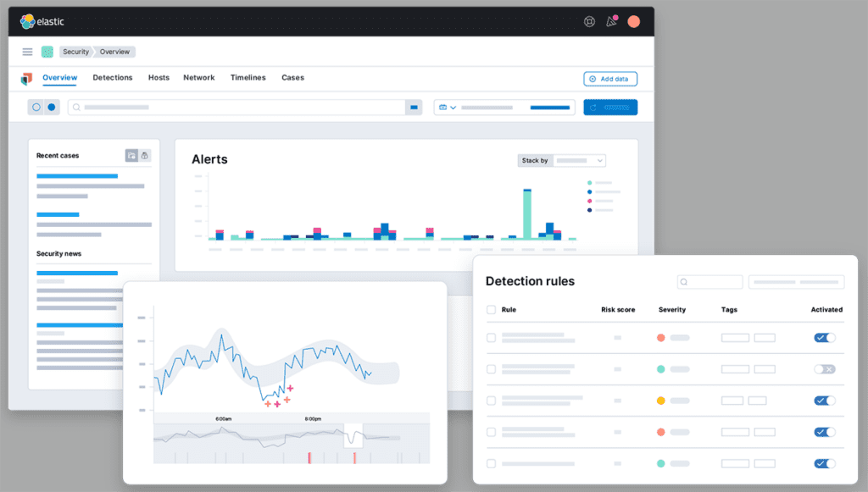The image size is (868, 492).
Task: Click the Add data button
Action: pos(609,78)
